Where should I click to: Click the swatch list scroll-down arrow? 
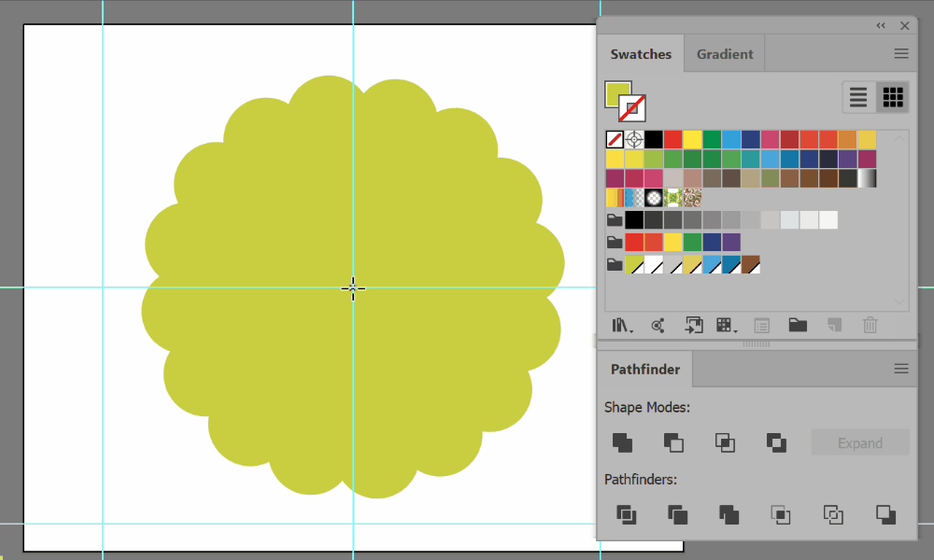899,302
